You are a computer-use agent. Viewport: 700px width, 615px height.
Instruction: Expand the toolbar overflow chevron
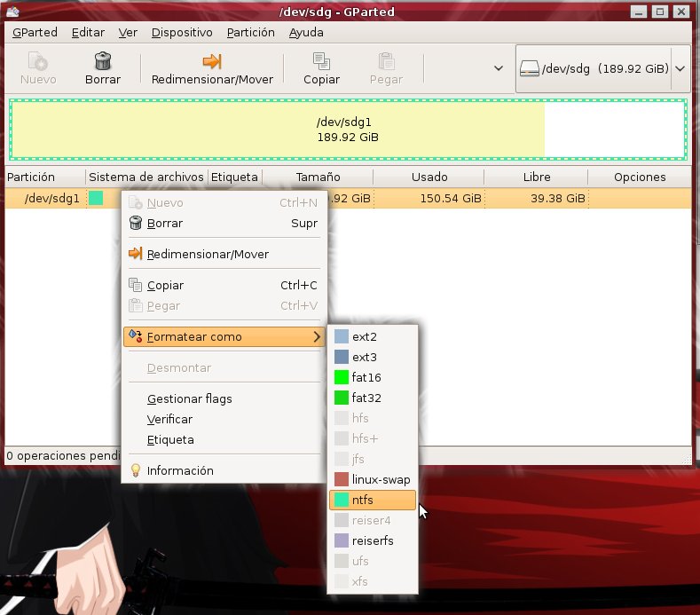(x=499, y=68)
